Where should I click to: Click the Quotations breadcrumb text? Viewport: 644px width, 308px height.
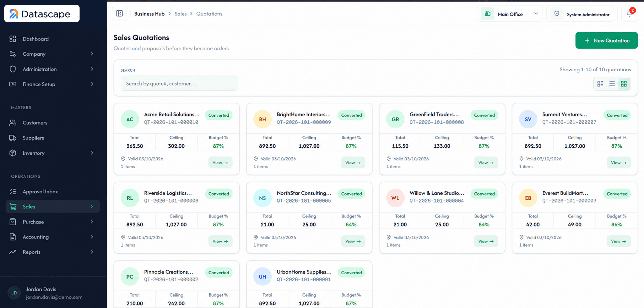pyautogui.click(x=209, y=13)
